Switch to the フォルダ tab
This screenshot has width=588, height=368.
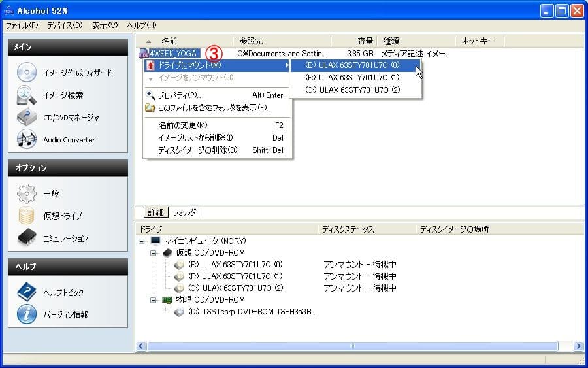click(x=184, y=212)
